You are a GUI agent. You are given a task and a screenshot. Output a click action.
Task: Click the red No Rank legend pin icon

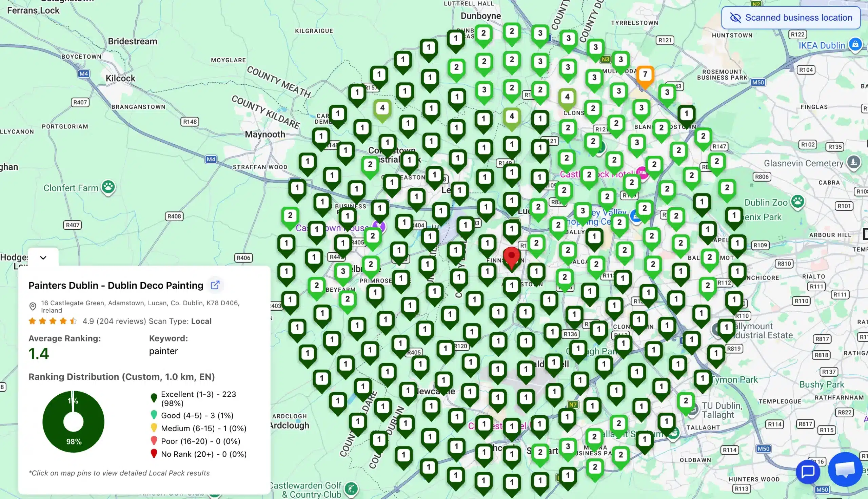pos(154,454)
